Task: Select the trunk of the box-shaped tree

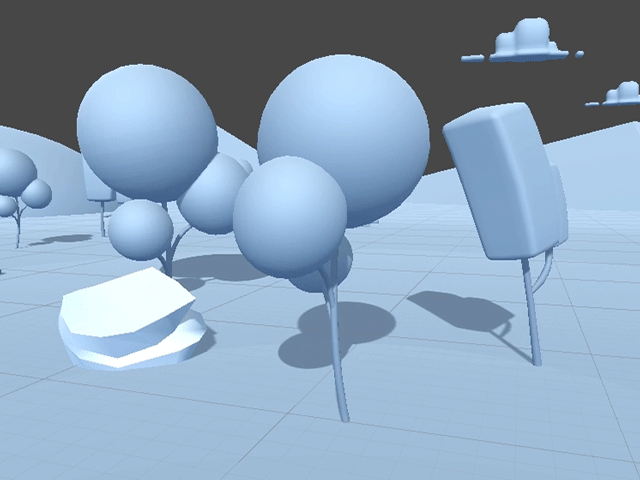Action: click(532, 312)
